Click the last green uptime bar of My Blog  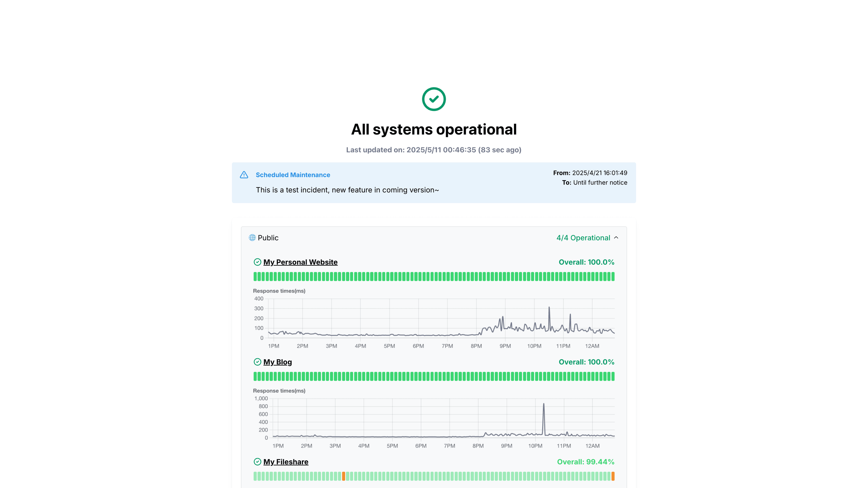613,376
